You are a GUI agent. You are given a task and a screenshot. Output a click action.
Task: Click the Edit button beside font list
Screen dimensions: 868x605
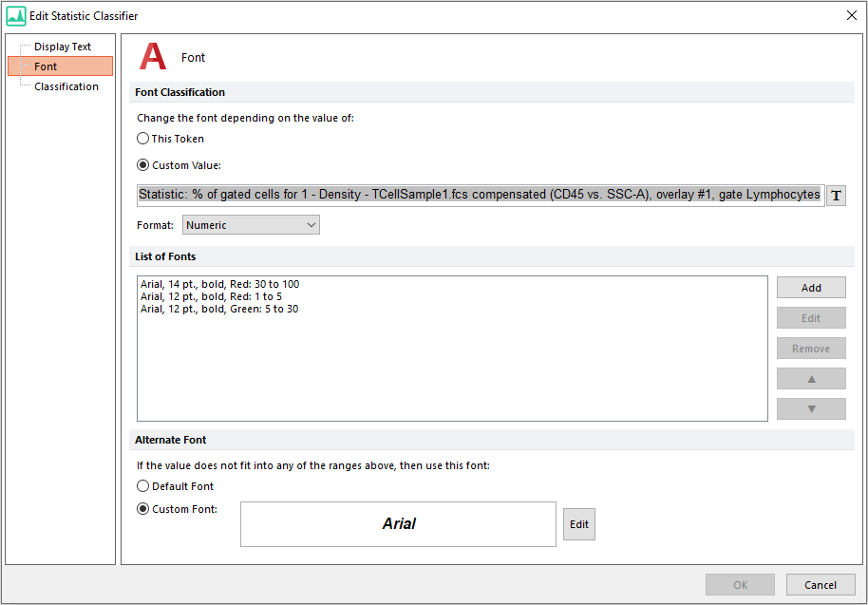(811, 318)
